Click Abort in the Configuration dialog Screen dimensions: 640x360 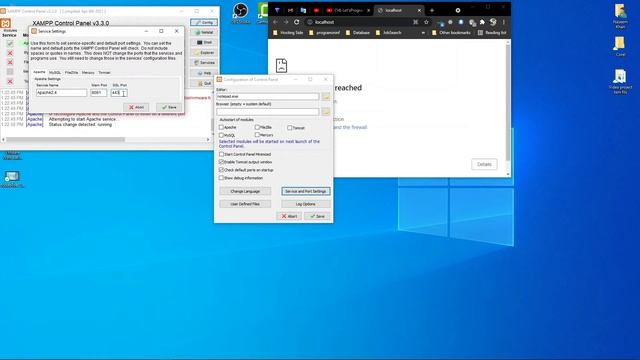pyautogui.click(x=289, y=216)
